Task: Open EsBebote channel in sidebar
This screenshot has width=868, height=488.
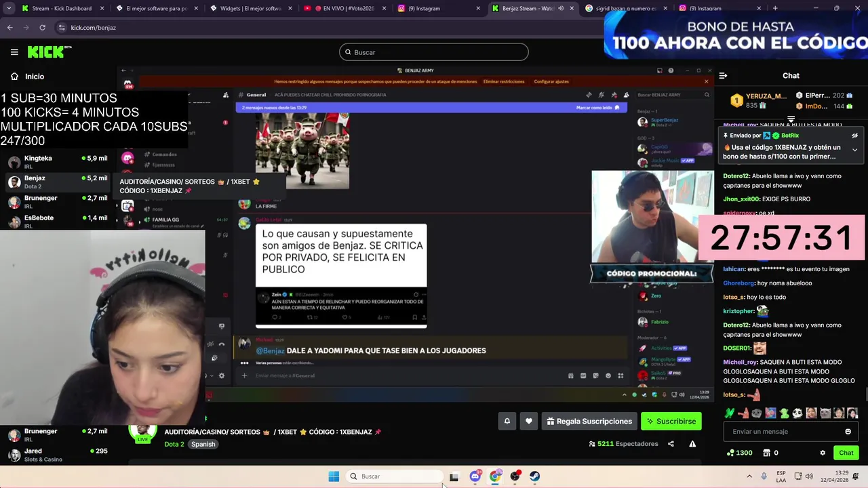Action: [58, 222]
